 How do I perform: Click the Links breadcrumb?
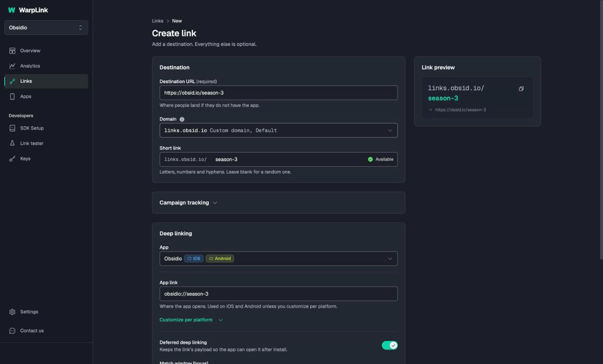[x=158, y=21]
